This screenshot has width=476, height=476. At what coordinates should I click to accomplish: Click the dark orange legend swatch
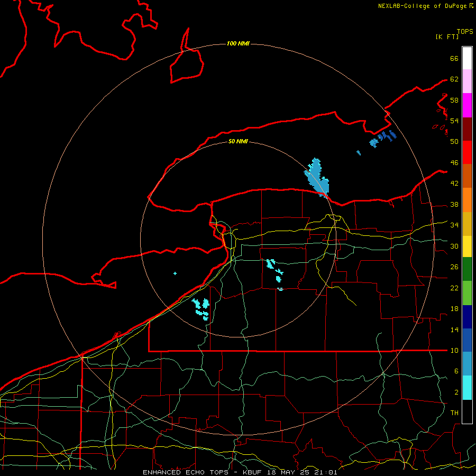(467, 176)
